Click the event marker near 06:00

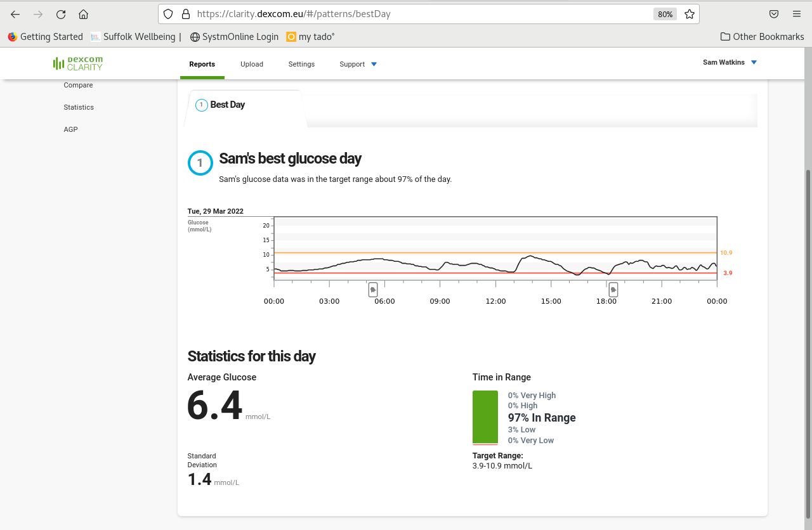pos(373,290)
